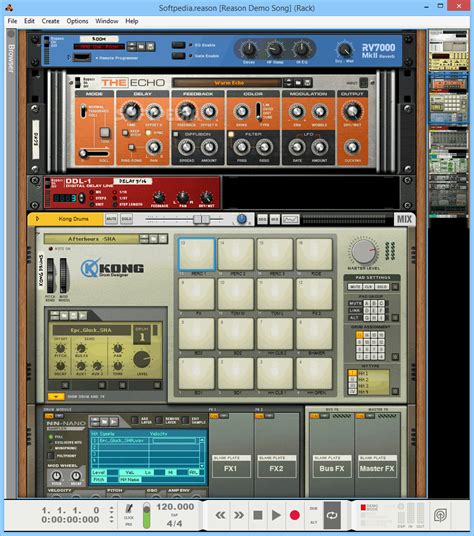
Task: Click the Kong Master Level knob
Action: [363, 252]
